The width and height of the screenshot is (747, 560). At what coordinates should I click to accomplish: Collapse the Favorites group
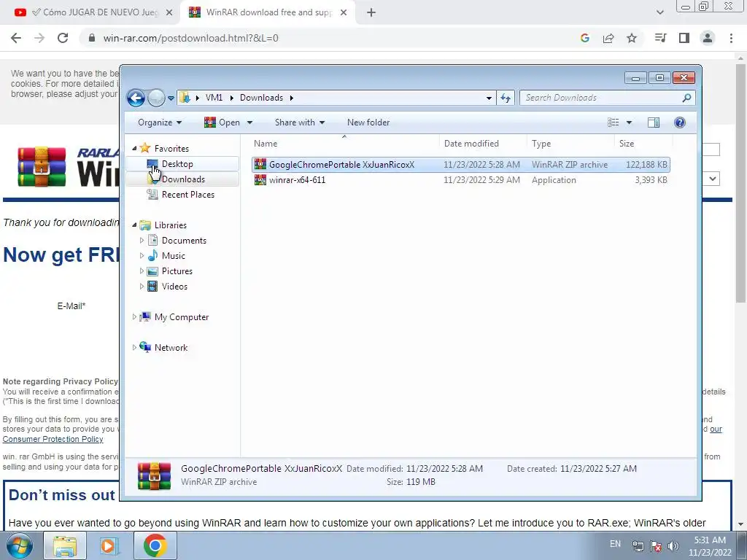[x=134, y=148]
